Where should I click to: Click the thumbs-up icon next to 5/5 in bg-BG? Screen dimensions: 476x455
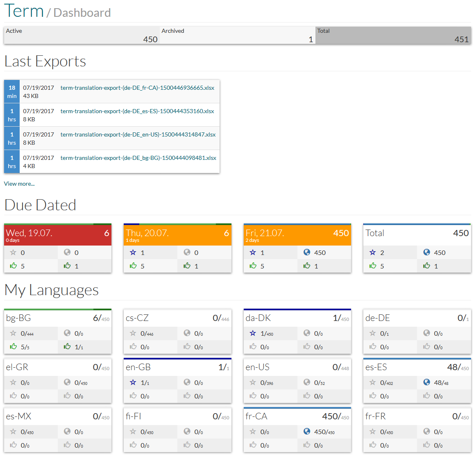pyautogui.click(x=14, y=346)
